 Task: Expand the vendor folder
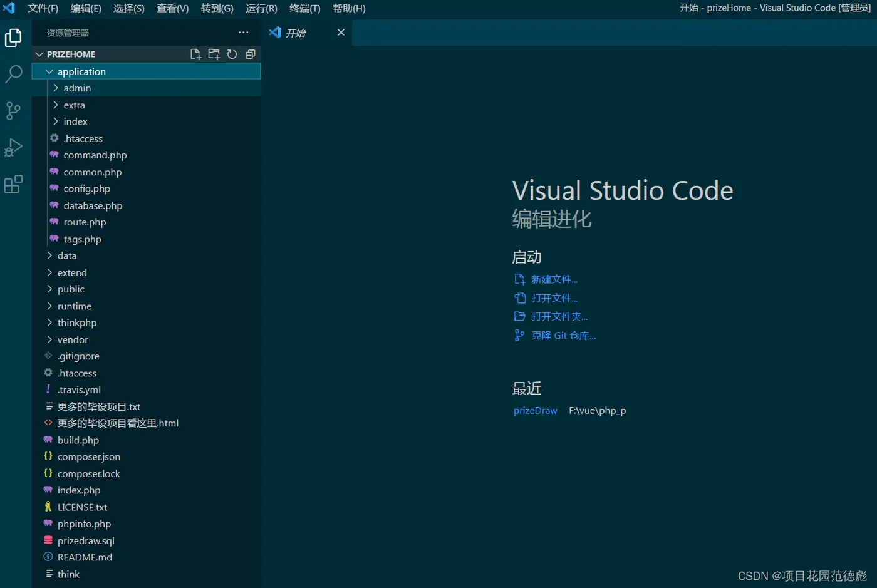click(x=146, y=339)
